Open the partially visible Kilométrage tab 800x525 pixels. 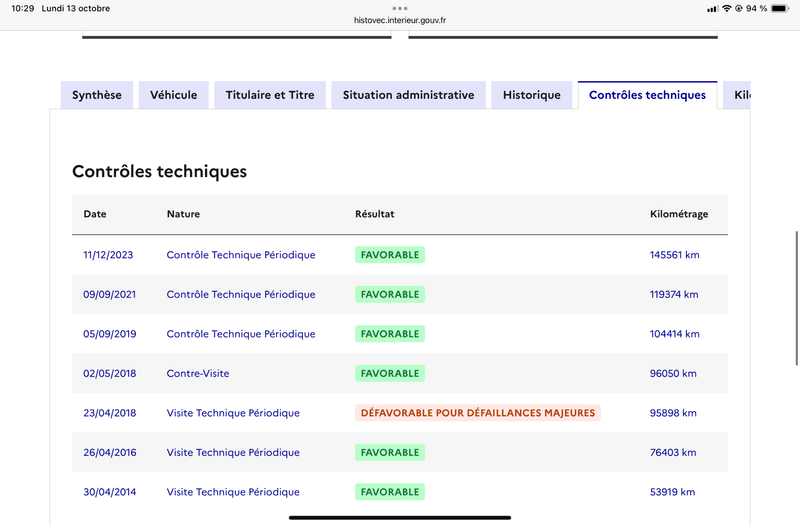pos(740,95)
